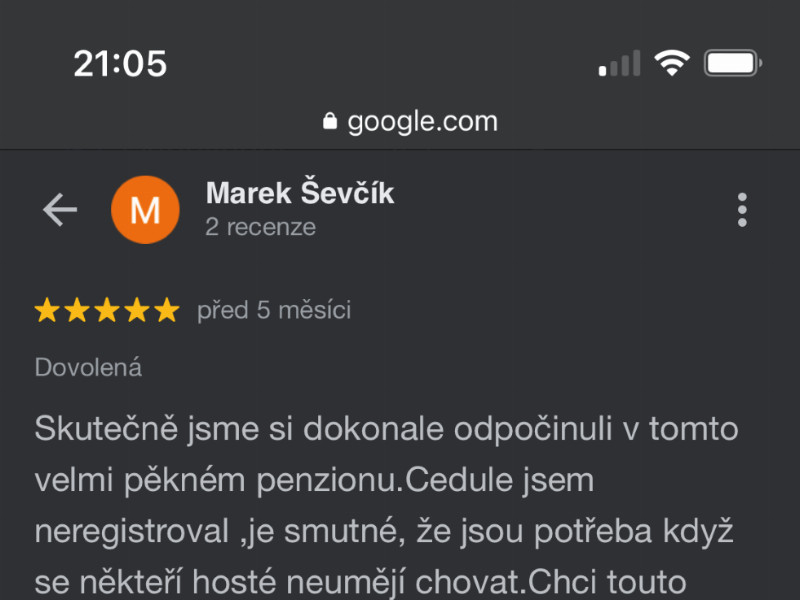Viewport: 800px width, 600px height.
Task: Go back using the left arrow
Action: 60,209
